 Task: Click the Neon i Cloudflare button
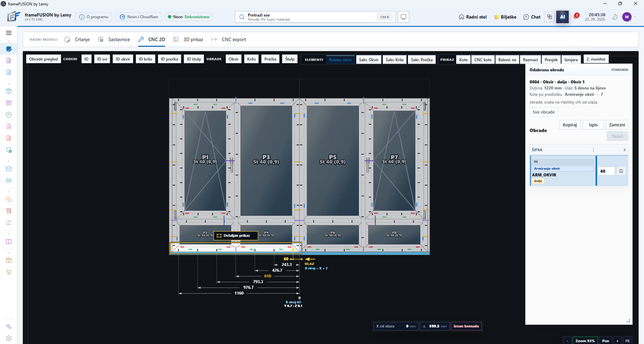[138, 17]
